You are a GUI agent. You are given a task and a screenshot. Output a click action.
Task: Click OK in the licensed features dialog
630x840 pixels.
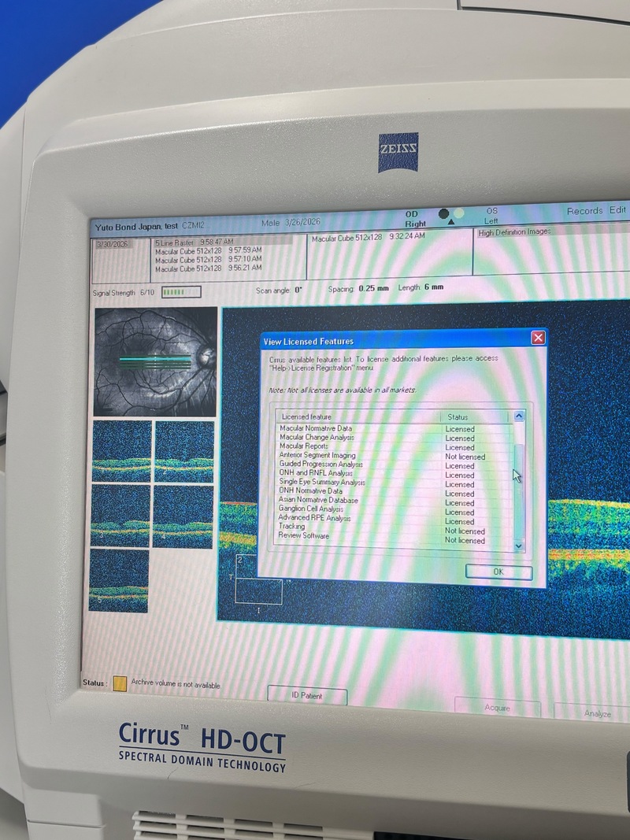pyautogui.click(x=498, y=572)
